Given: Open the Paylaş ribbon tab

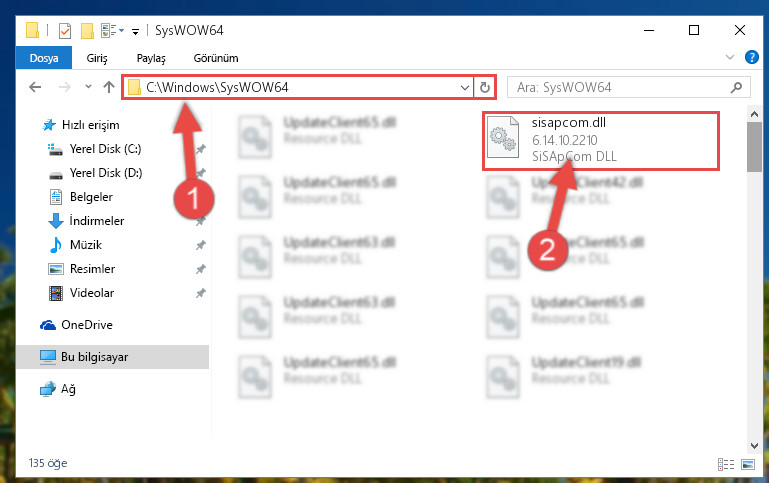Looking at the screenshot, I should coord(151,58).
